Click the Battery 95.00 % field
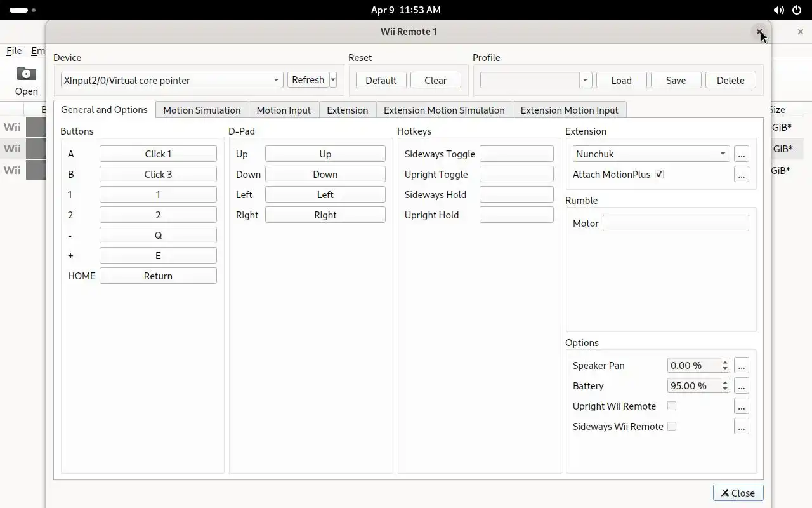 click(x=694, y=385)
